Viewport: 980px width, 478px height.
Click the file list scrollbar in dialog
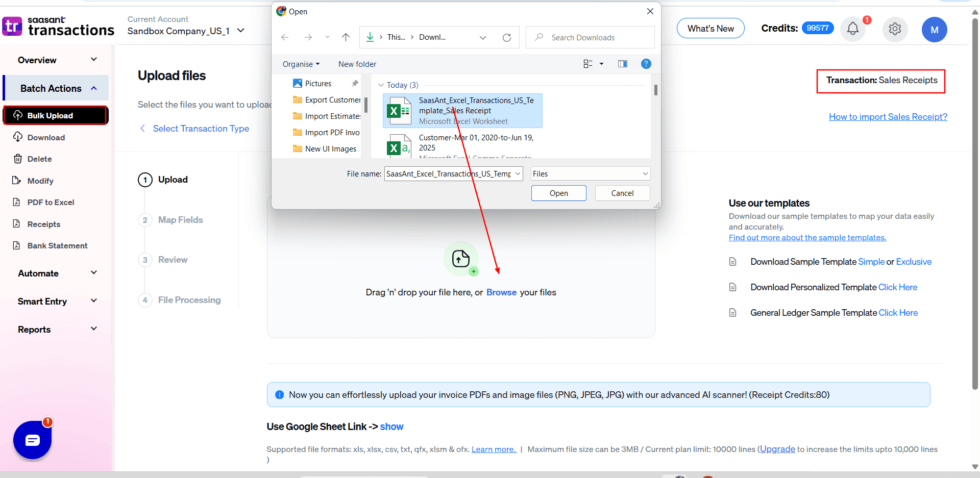coord(655,90)
